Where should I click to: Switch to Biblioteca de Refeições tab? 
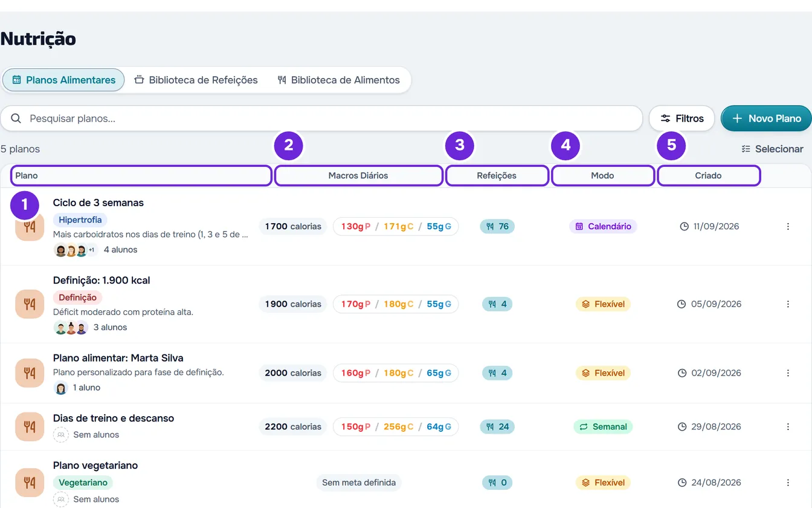pos(196,80)
